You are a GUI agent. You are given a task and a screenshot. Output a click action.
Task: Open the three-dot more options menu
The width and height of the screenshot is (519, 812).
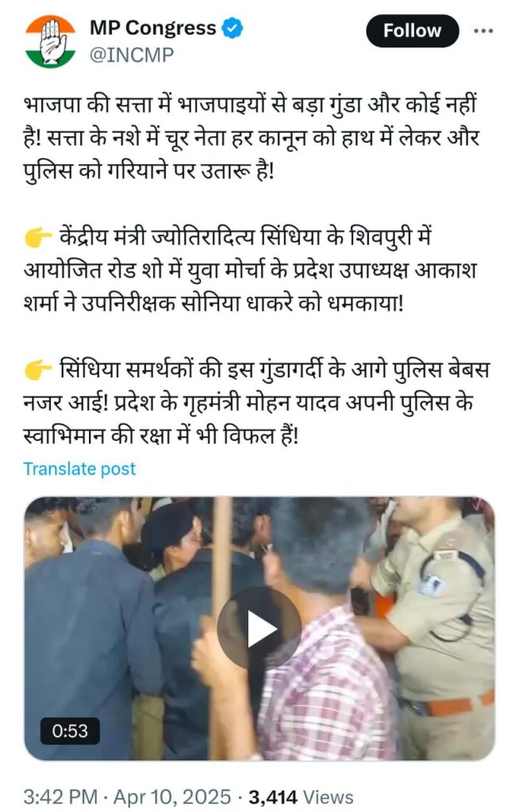(482, 31)
